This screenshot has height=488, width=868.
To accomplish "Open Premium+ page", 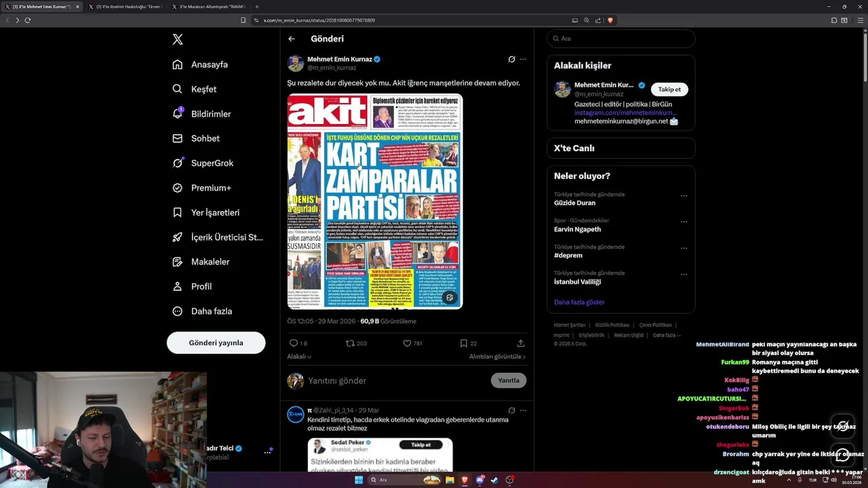I will pyautogui.click(x=201, y=188).
